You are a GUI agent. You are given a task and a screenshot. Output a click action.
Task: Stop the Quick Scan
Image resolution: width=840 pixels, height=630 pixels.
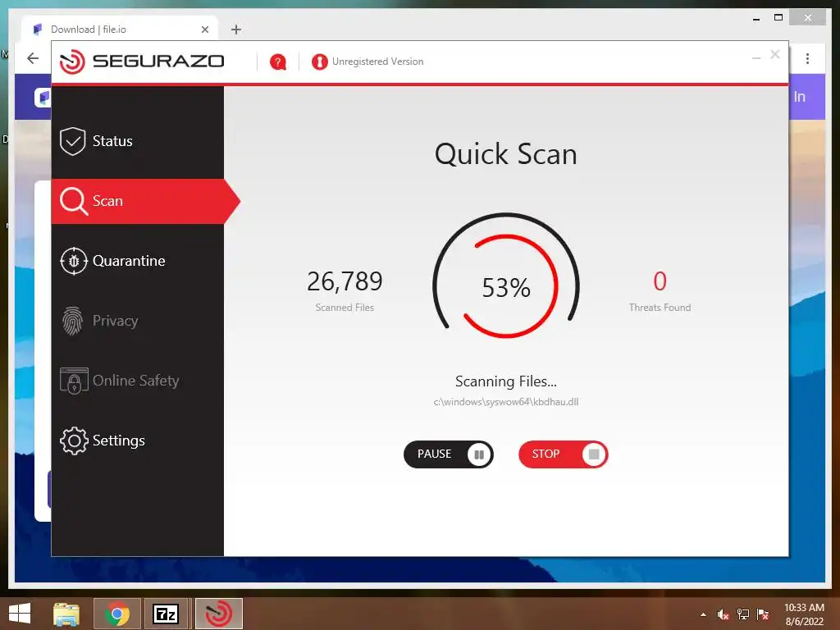click(563, 454)
